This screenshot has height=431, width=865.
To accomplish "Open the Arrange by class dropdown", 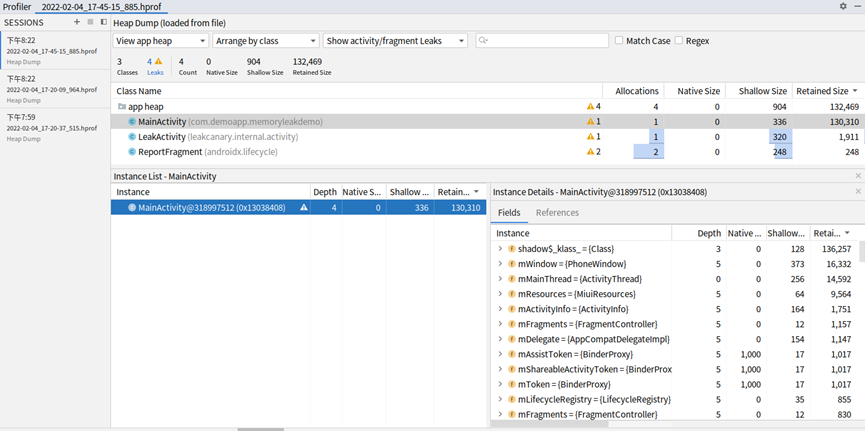I will click(267, 41).
